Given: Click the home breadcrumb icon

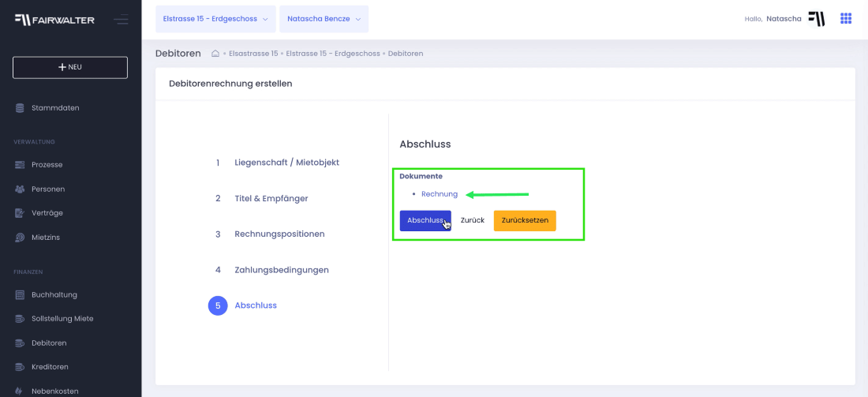Looking at the screenshot, I should (x=215, y=54).
